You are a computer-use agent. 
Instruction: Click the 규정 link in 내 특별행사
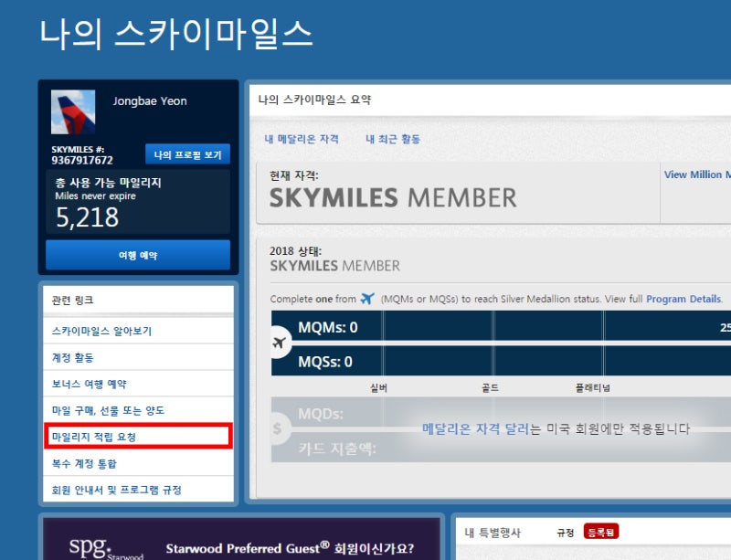pyautogui.click(x=566, y=533)
